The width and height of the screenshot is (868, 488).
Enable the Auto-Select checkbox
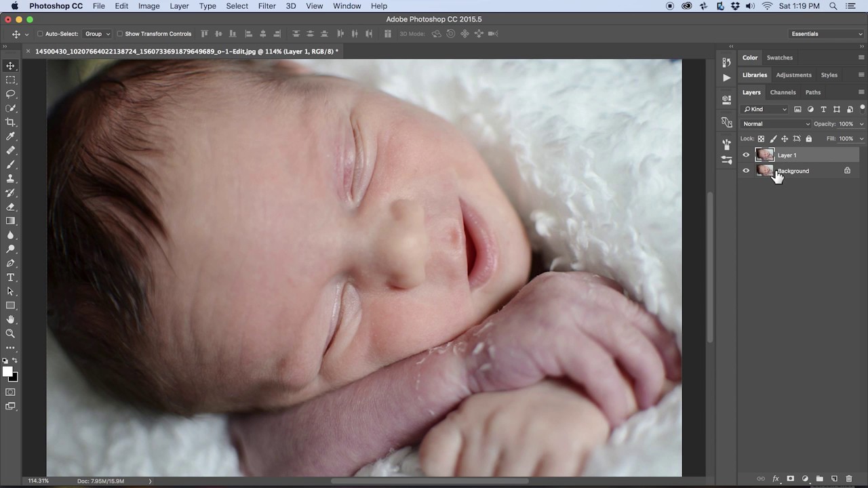[x=40, y=34]
